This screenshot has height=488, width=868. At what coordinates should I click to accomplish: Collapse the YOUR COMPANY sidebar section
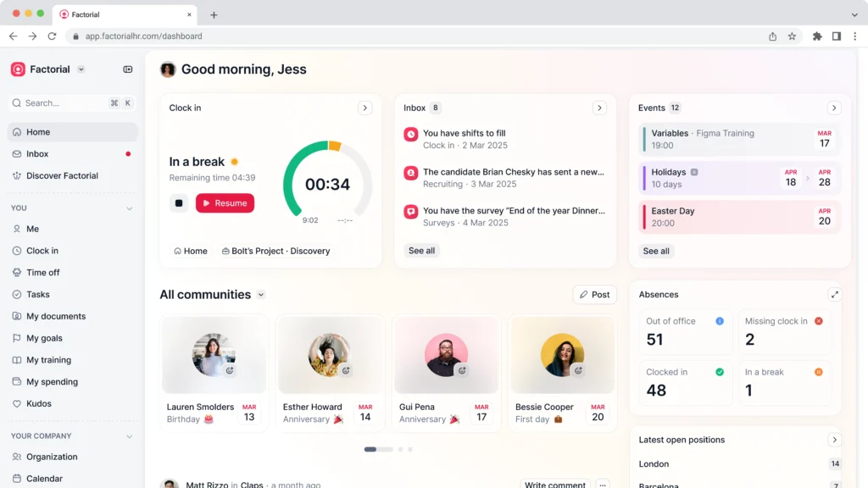tap(129, 436)
